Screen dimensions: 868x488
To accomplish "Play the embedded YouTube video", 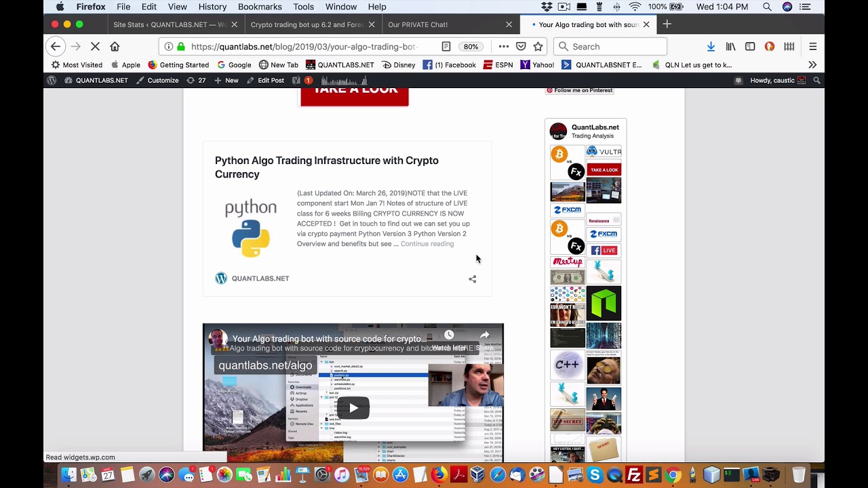I will click(x=353, y=408).
